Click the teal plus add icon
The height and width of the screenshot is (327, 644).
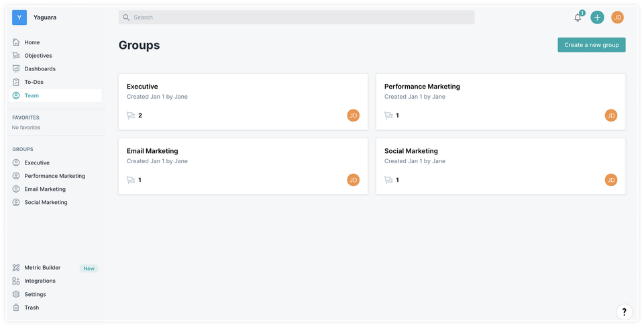click(597, 17)
